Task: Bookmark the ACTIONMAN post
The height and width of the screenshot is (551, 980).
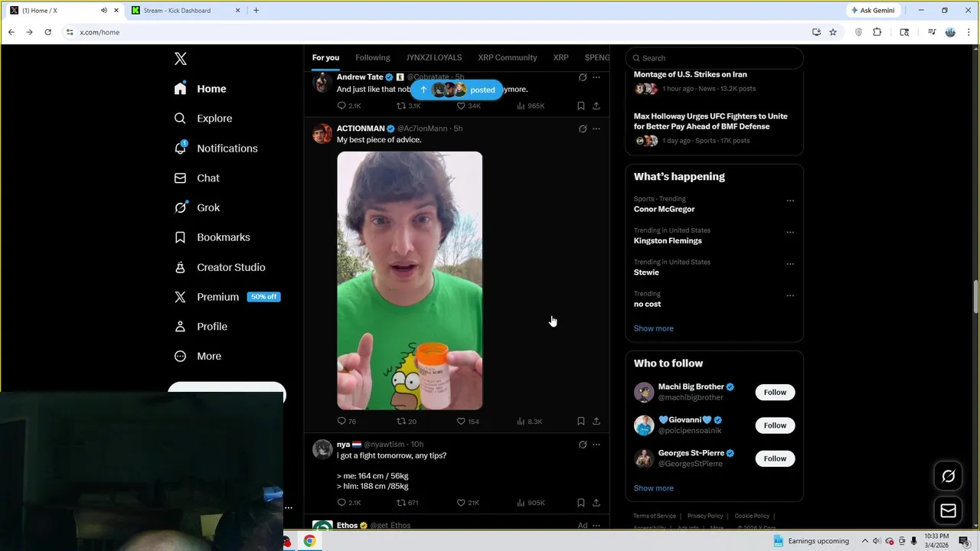Action: (581, 421)
